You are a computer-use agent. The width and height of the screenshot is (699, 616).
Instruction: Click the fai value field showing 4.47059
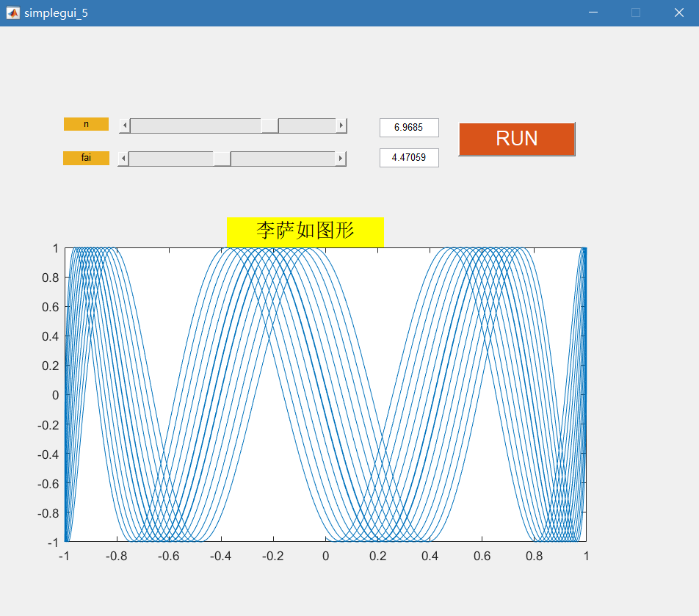pyautogui.click(x=409, y=158)
